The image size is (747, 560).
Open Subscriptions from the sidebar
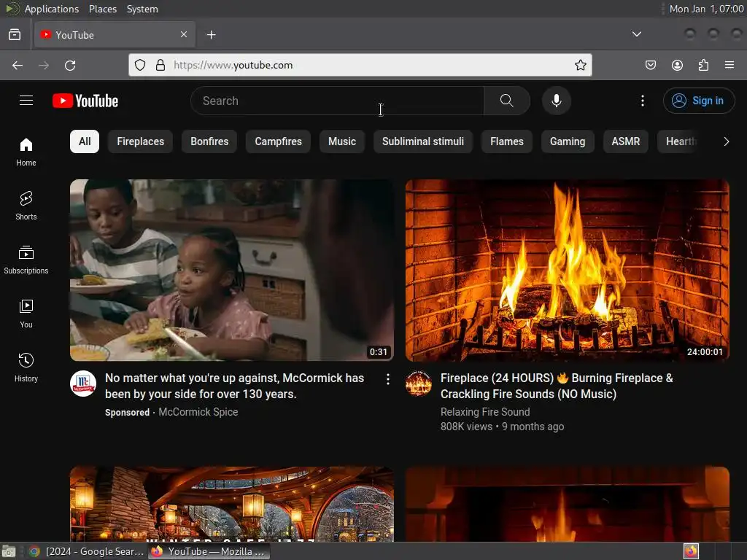click(26, 260)
